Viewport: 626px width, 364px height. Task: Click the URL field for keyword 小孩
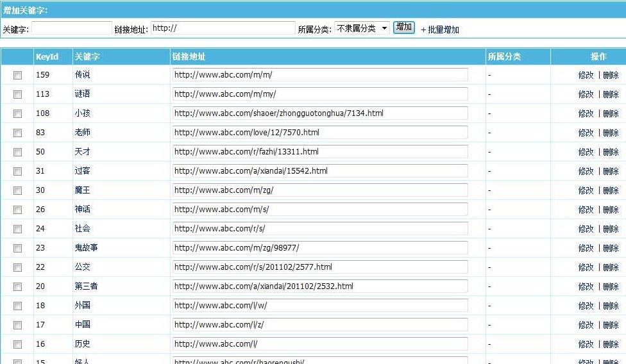319,113
